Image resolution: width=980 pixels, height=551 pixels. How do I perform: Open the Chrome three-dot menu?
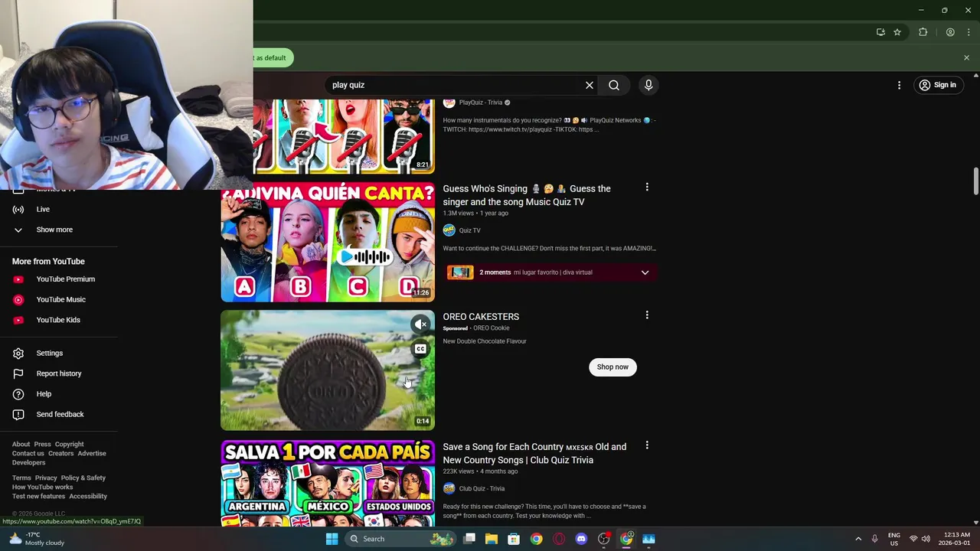tap(969, 32)
